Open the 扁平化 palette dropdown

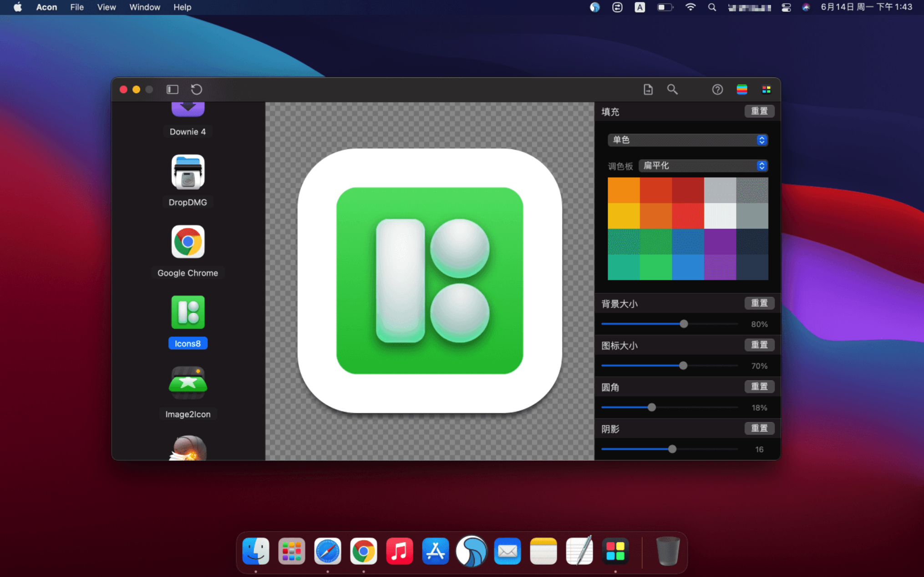pos(703,166)
